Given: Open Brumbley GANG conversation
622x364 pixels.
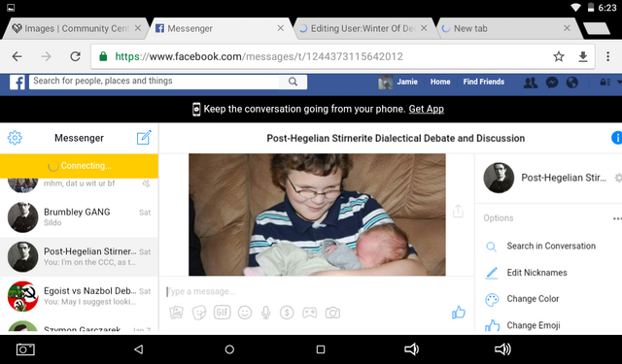Looking at the screenshot, I should coord(79,217).
